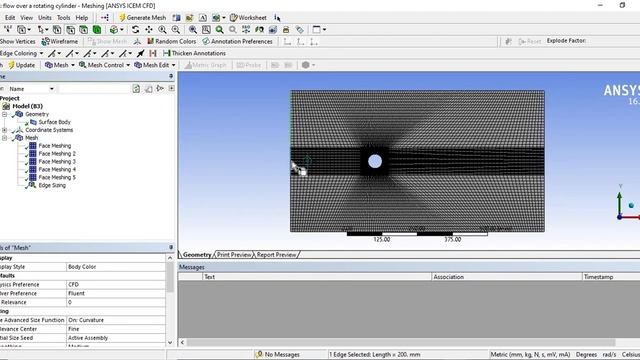
Task: Select the Edge selection filter icon
Action: pos(70,29)
